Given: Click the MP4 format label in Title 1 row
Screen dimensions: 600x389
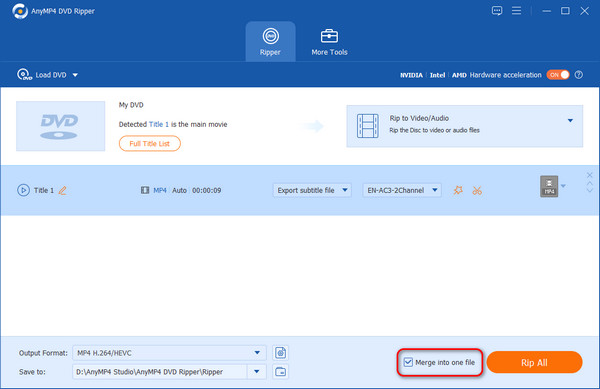Looking at the screenshot, I should [x=160, y=190].
